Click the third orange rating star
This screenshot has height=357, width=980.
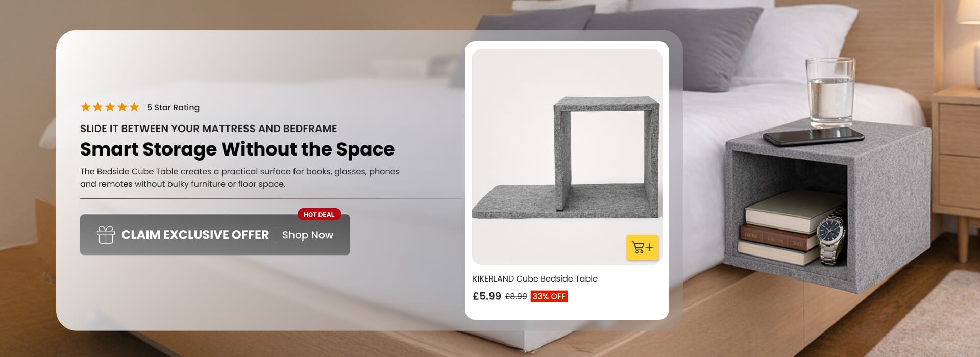tap(110, 107)
